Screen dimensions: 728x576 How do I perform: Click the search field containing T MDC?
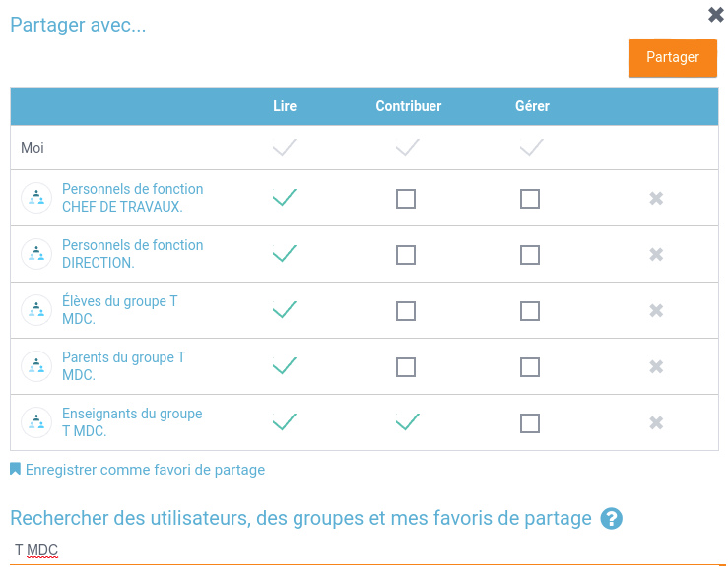coord(364,549)
